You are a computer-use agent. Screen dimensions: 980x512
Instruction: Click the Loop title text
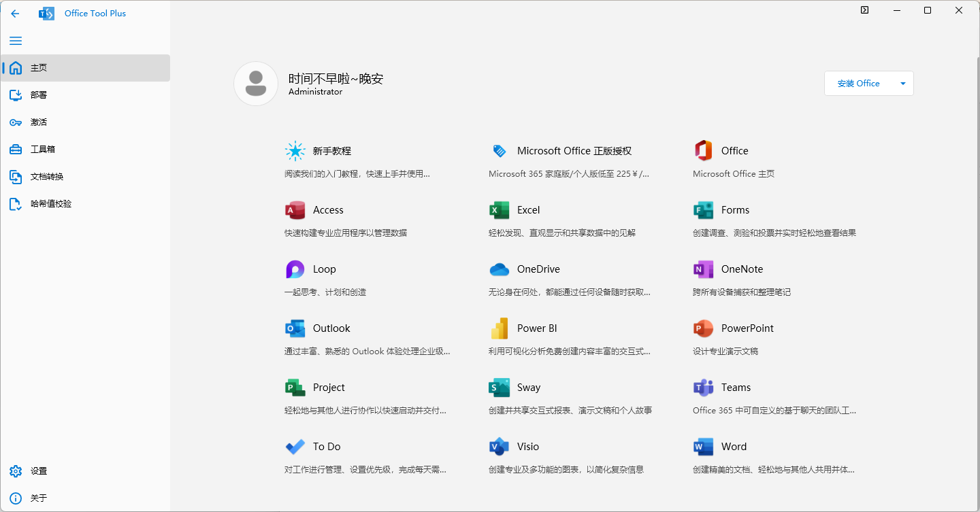(325, 269)
